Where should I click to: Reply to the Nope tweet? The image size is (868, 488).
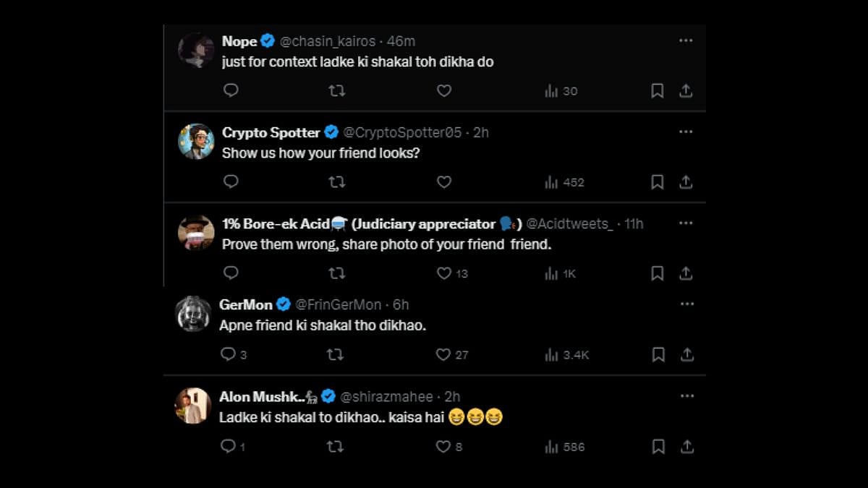pos(231,90)
